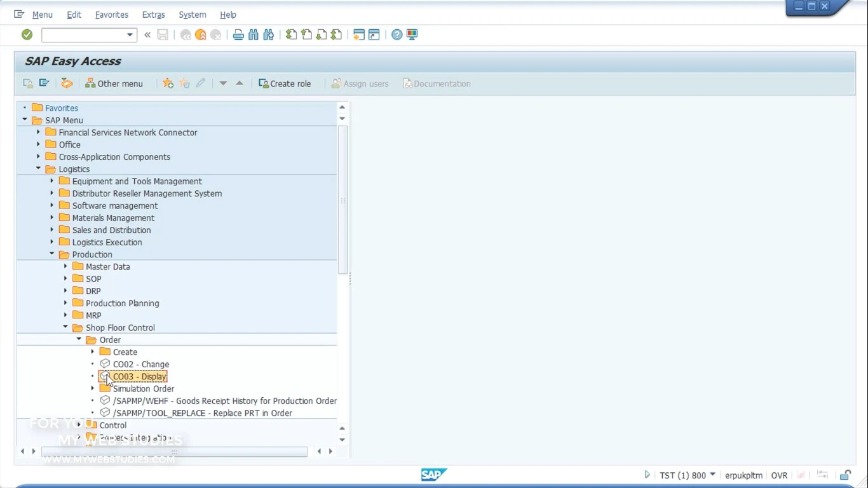This screenshot has width=868, height=488.
Task: Select Replace PRT in Order entry
Action: [203, 413]
